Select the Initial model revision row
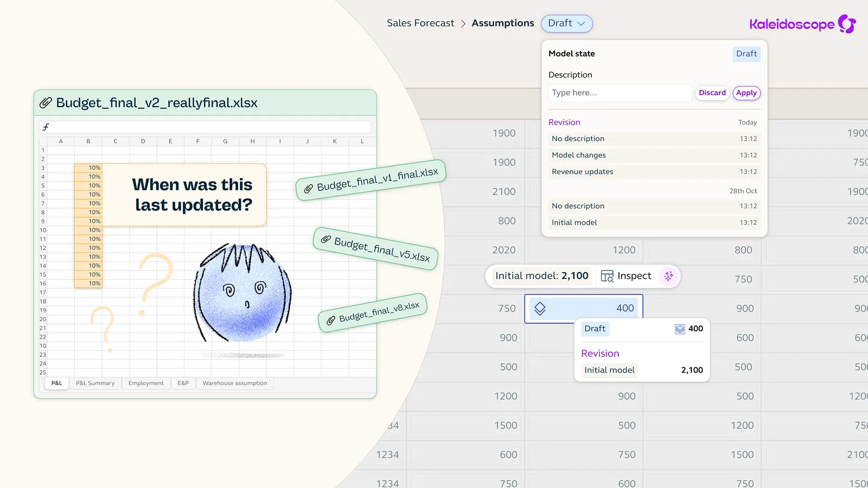Screen dimensions: 868x488 point(654,222)
